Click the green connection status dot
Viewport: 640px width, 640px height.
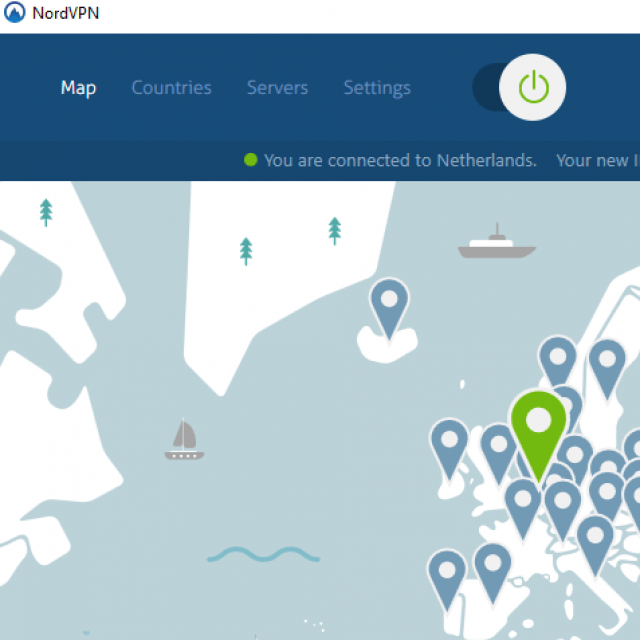[x=251, y=160]
